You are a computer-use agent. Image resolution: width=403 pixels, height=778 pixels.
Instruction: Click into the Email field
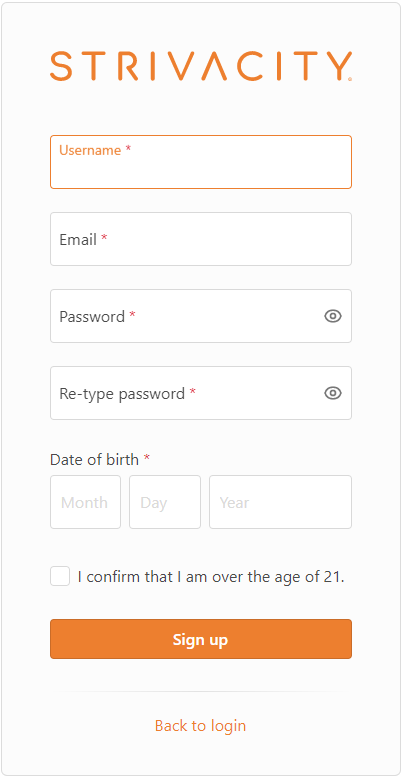(x=201, y=239)
